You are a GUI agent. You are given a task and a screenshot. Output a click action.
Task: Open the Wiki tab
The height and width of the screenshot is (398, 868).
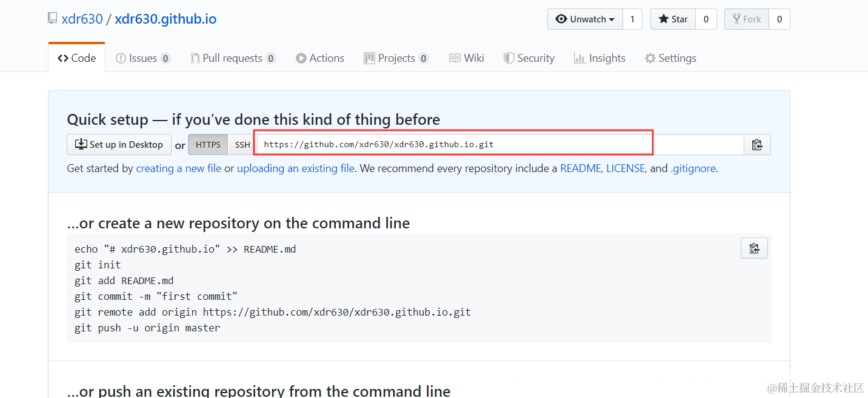click(467, 58)
